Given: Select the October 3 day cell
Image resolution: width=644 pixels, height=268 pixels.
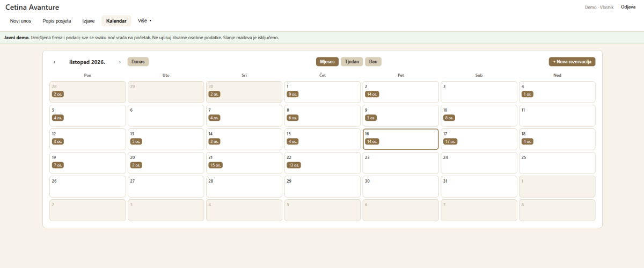Looking at the screenshot, I should (x=479, y=92).
